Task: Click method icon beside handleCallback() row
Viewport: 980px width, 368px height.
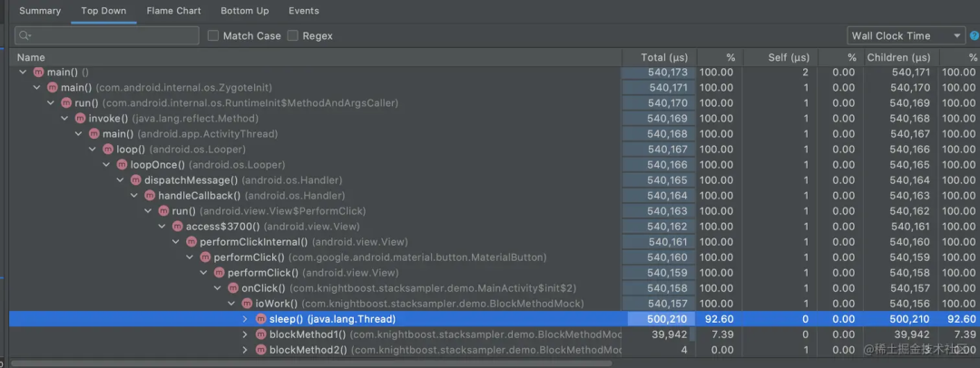Action: [x=150, y=196]
